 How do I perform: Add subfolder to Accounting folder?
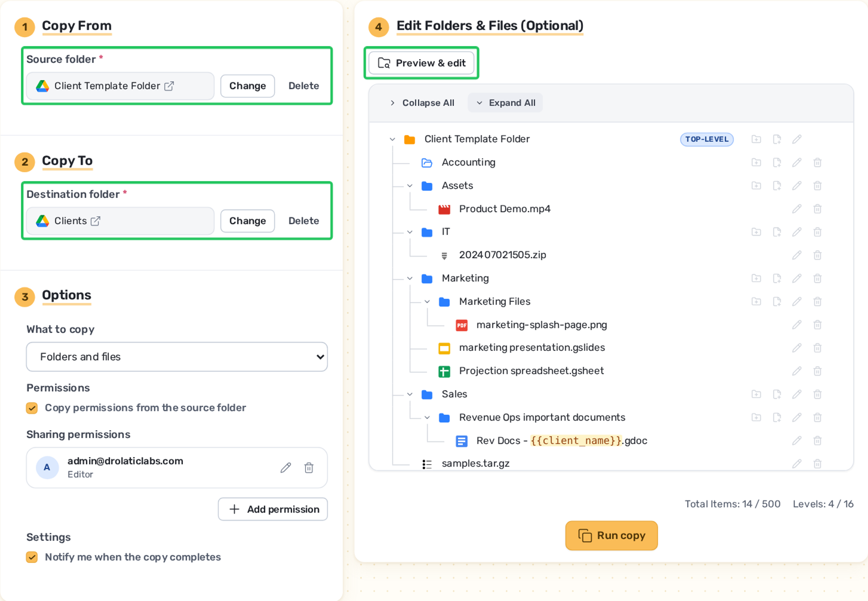pos(756,162)
